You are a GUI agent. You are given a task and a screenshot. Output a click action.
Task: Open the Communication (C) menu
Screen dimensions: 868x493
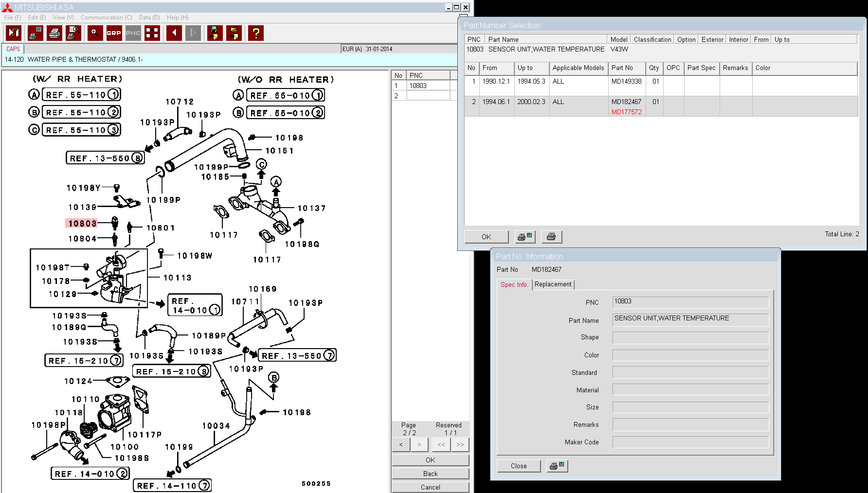click(106, 18)
